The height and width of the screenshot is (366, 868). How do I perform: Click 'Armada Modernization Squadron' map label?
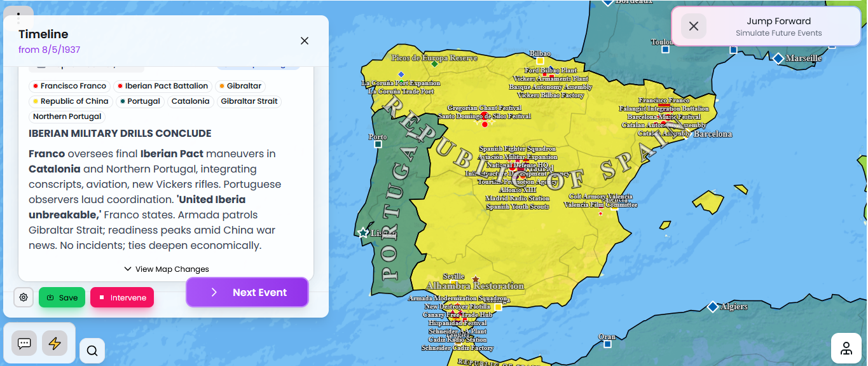[458, 299]
